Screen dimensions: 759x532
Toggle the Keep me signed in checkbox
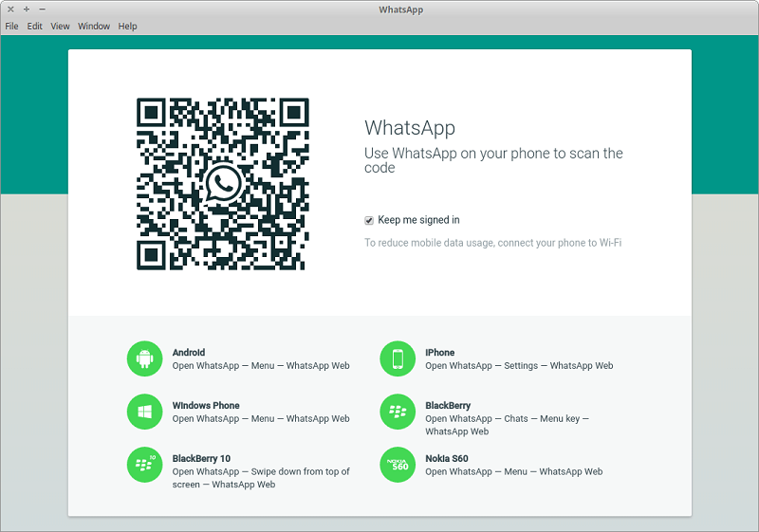(369, 221)
